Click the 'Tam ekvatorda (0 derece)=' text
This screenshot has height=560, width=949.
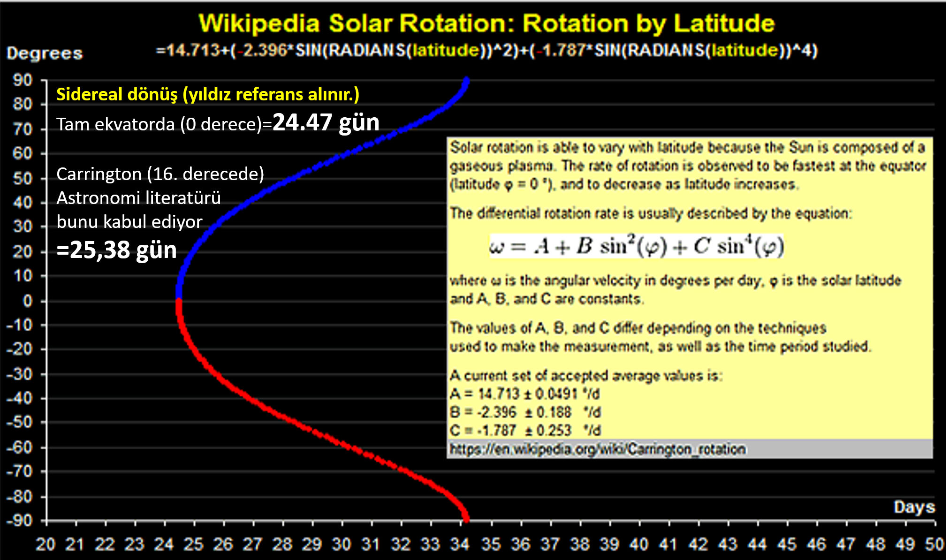pos(164,125)
